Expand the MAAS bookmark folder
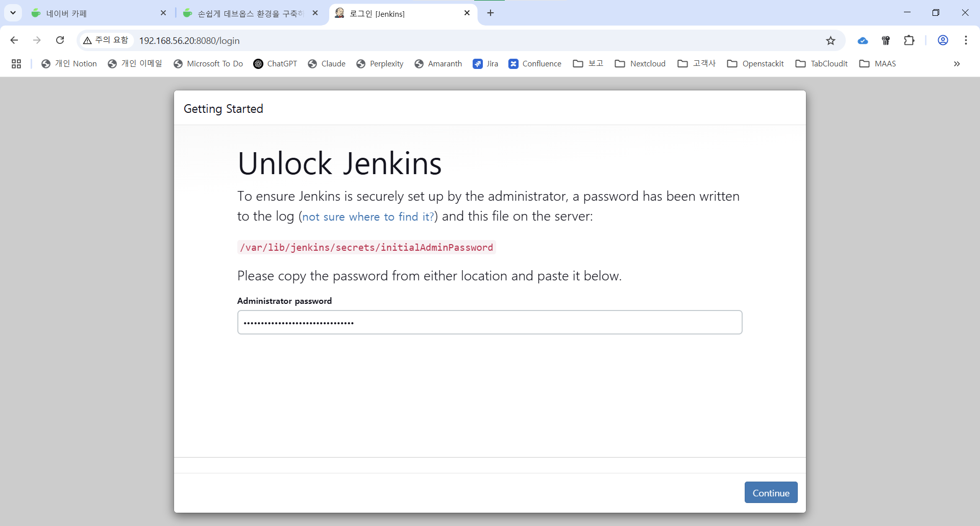980x526 pixels. tap(877, 64)
